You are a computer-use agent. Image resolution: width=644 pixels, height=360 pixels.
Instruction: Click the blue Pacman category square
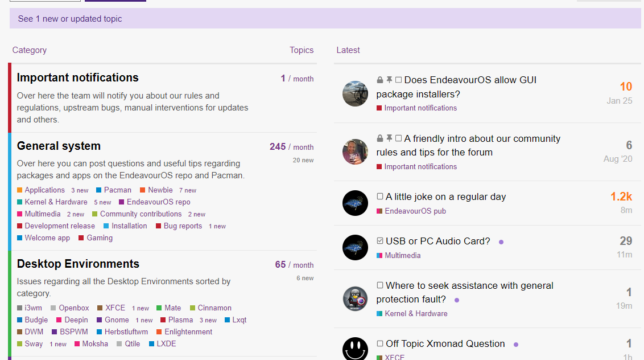coord(98,190)
